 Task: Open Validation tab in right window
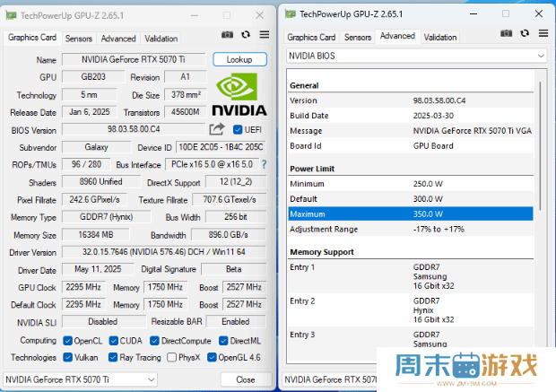click(x=439, y=37)
